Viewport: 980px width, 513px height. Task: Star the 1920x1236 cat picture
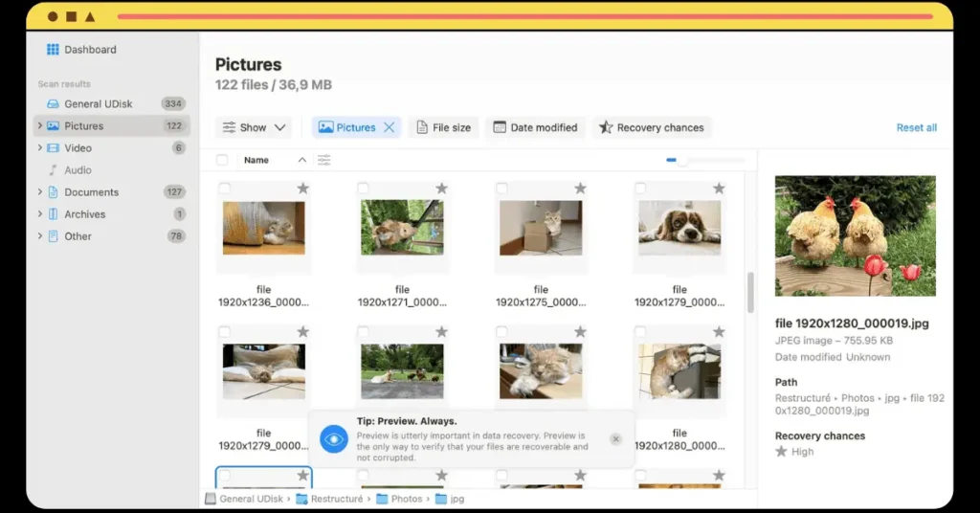tap(303, 189)
